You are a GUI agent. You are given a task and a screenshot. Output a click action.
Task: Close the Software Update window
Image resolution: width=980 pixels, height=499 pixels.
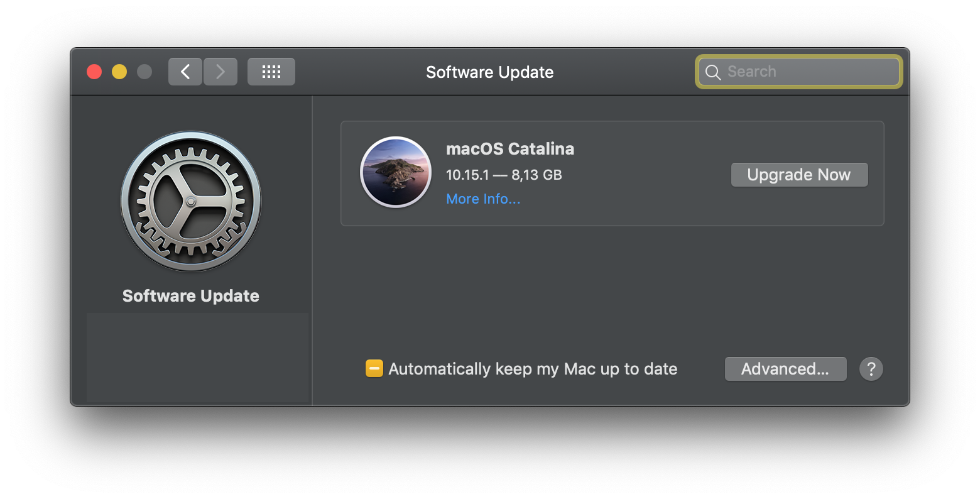[94, 72]
